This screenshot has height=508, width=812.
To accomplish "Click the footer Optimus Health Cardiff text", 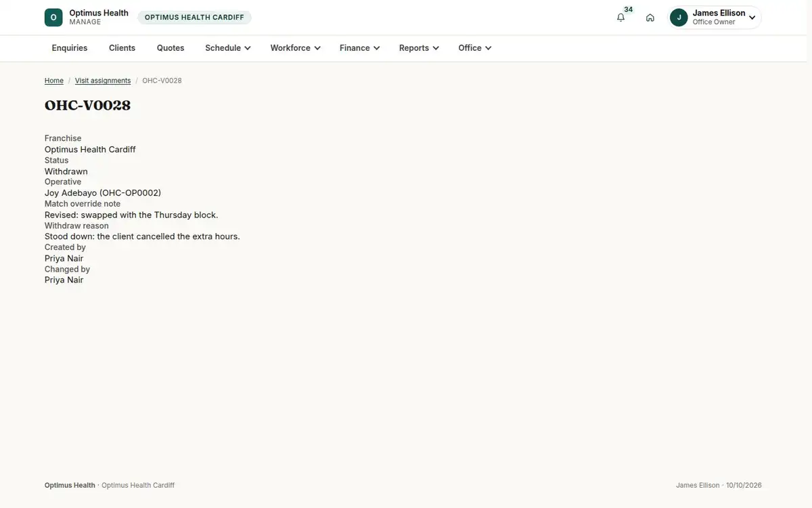I will 138,486.
